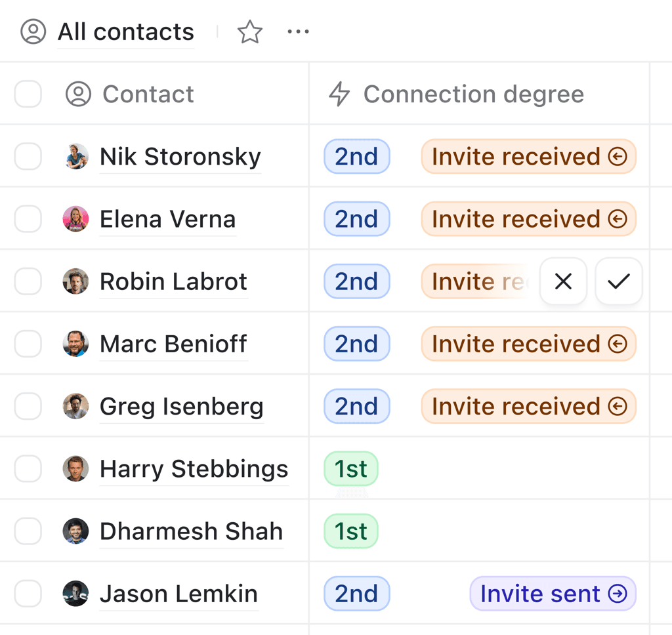Image resolution: width=672 pixels, height=635 pixels.
Task: Click the star icon next to All contacts
Action: pos(250,31)
